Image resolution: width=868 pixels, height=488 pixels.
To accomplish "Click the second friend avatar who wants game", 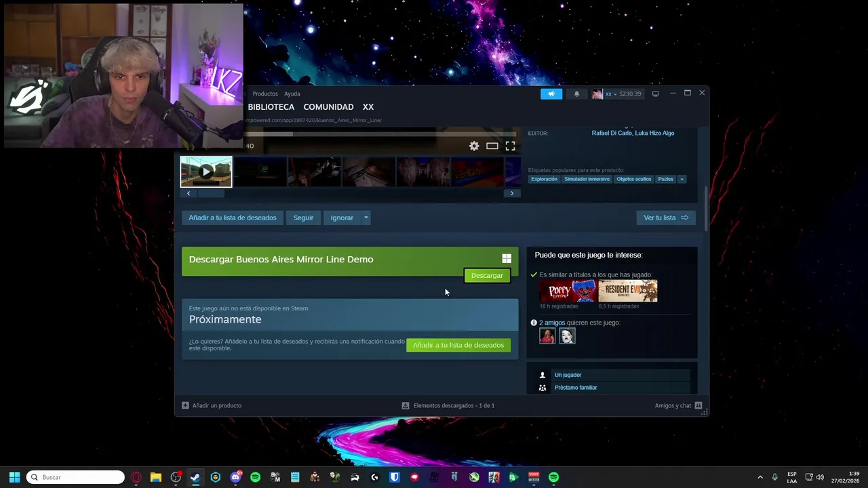I will (567, 335).
